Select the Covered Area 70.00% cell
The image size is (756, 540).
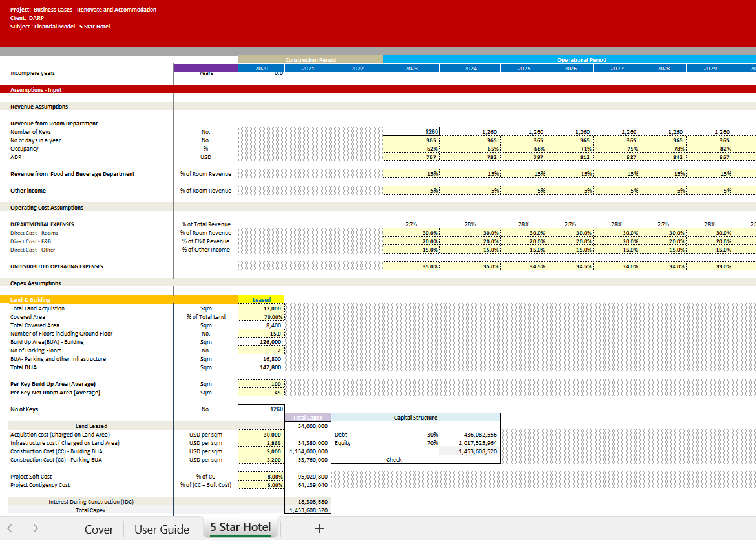pyautogui.click(x=261, y=317)
